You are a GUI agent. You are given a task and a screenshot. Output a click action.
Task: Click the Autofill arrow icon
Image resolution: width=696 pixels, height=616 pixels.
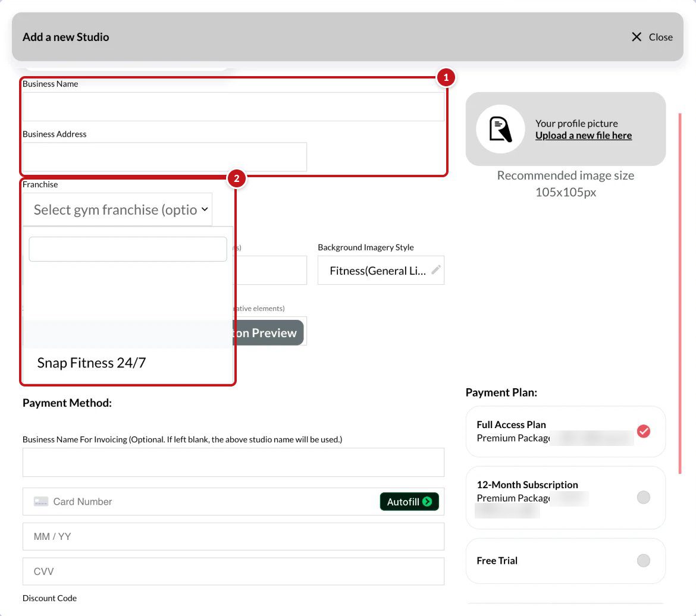coord(428,501)
